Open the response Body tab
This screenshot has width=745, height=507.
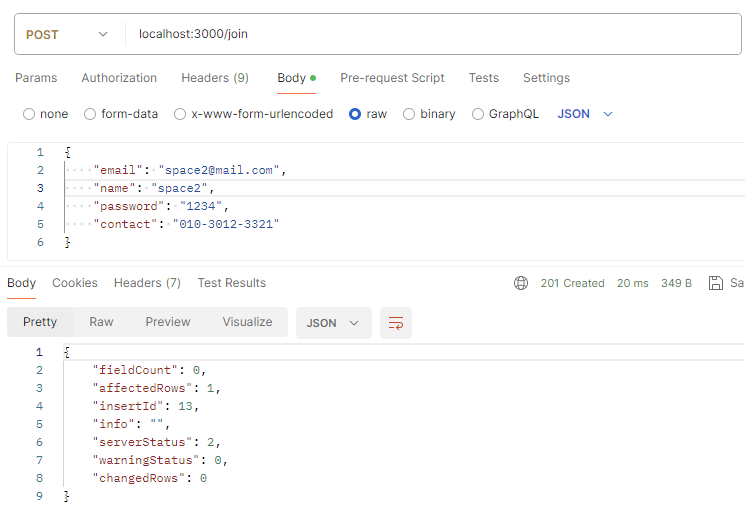coord(21,283)
